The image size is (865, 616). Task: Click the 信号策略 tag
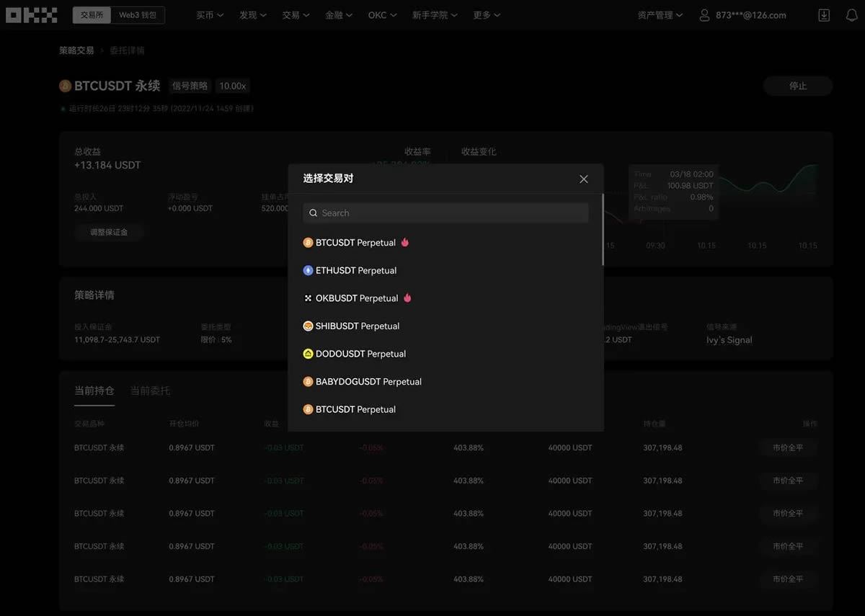(x=190, y=86)
